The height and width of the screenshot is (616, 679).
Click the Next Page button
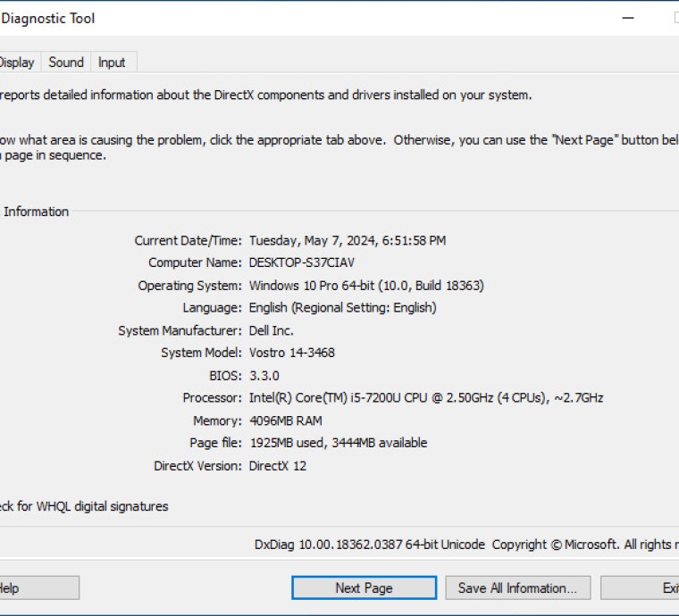tap(364, 588)
